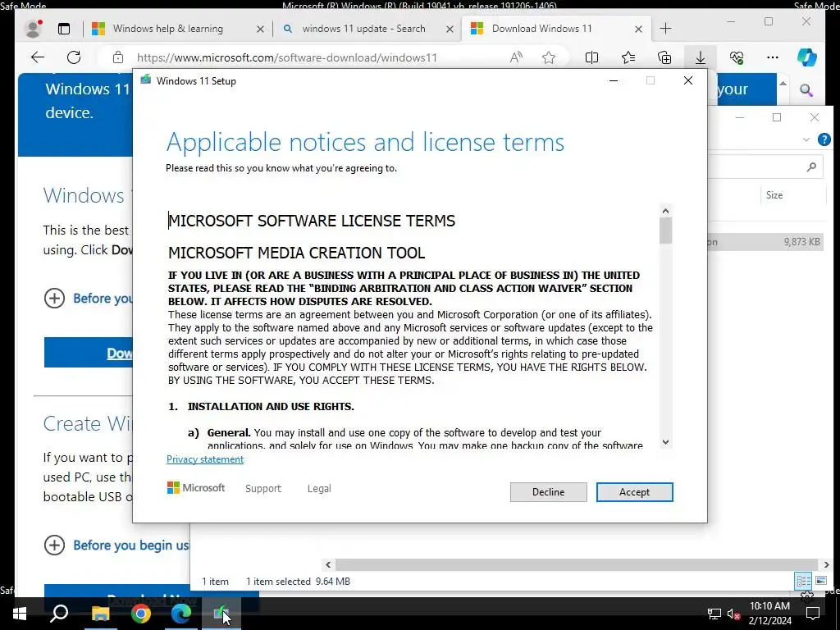The image size is (840, 630).
Task: Click the File Explorer search icon
Action: 811,167
